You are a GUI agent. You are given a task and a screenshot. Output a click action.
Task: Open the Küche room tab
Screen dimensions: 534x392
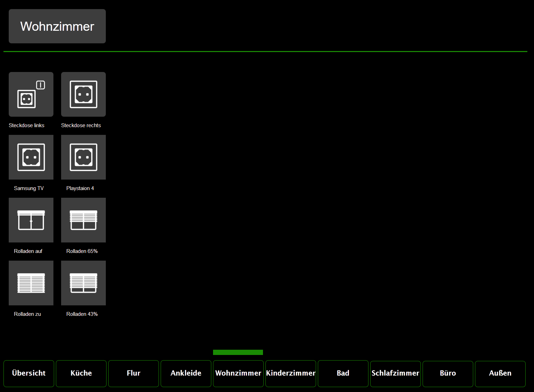click(x=81, y=373)
